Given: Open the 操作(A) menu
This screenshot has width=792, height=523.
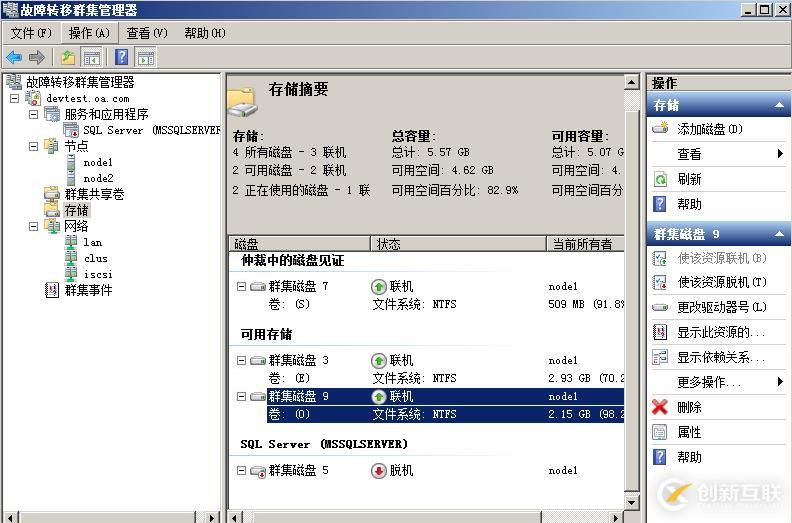Looking at the screenshot, I should click(89, 33).
